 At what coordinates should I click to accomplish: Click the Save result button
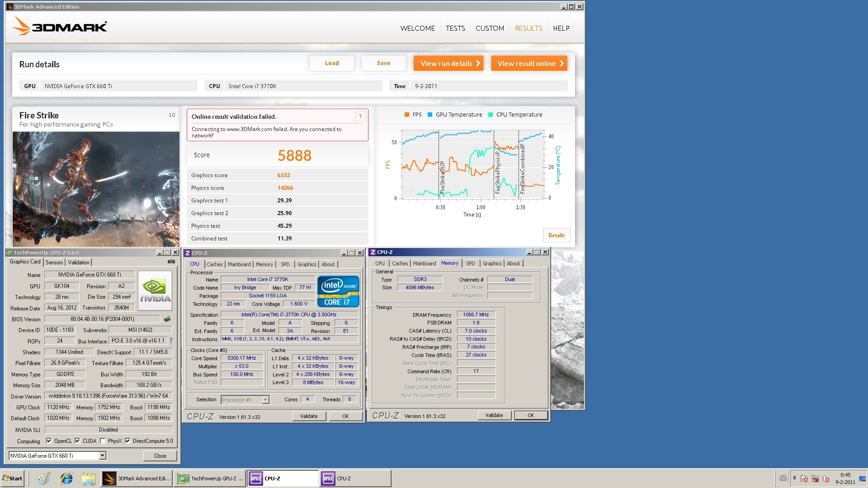[383, 63]
